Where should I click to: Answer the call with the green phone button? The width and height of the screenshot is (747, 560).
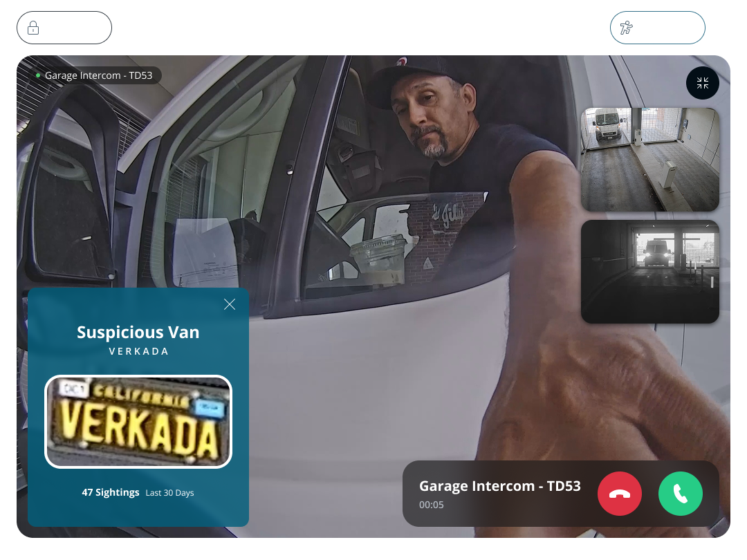click(x=681, y=494)
